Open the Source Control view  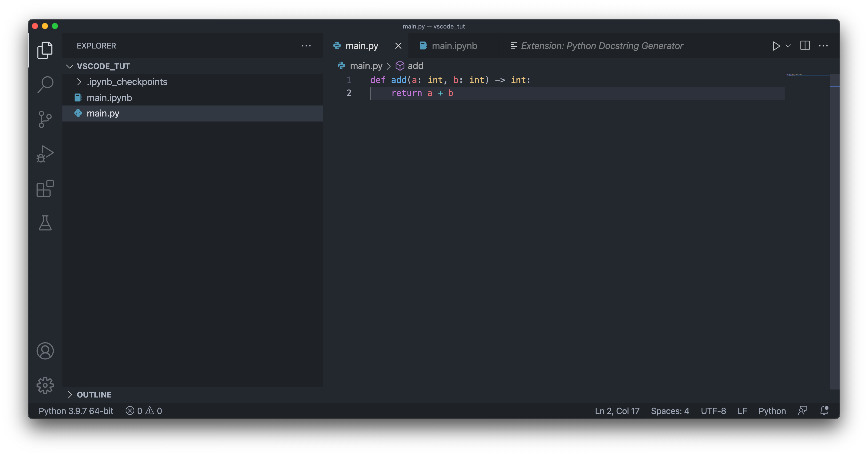(45, 119)
